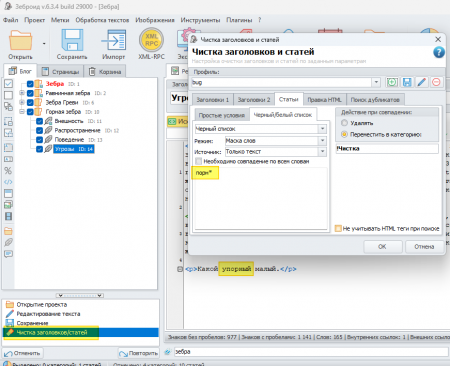
Task: Click the Сохранение history entry
Action: pyautogui.click(x=32, y=323)
